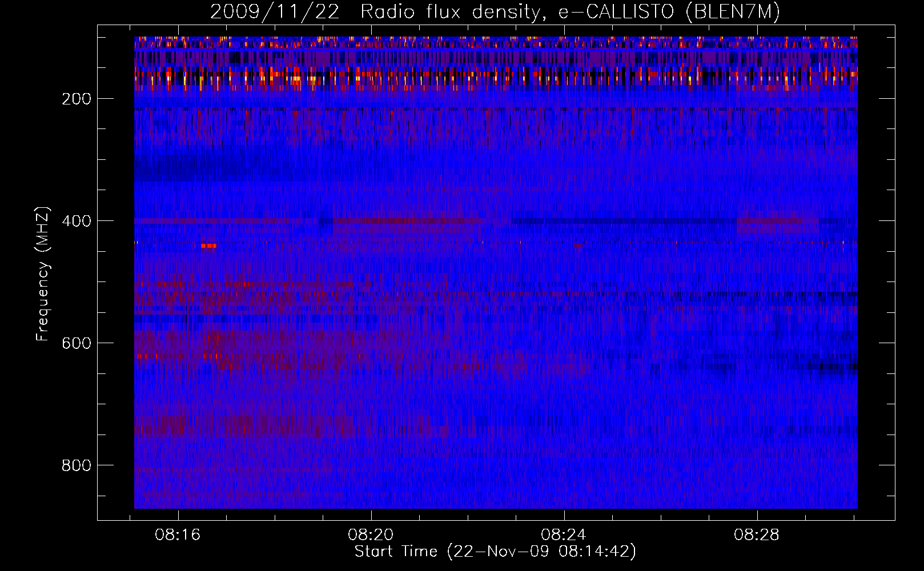The width and height of the screenshot is (924, 571).
Task: Click the 400 frequency tick label
Action: coord(77,221)
